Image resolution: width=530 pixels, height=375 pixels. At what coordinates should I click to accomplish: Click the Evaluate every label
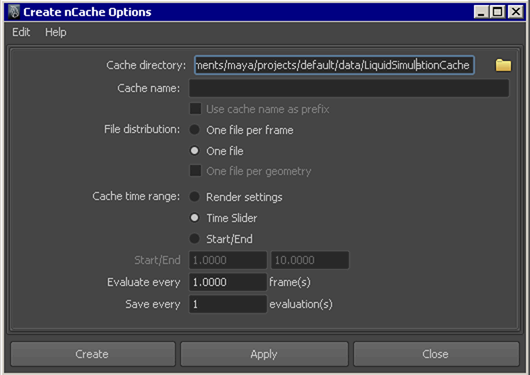pyautogui.click(x=144, y=282)
